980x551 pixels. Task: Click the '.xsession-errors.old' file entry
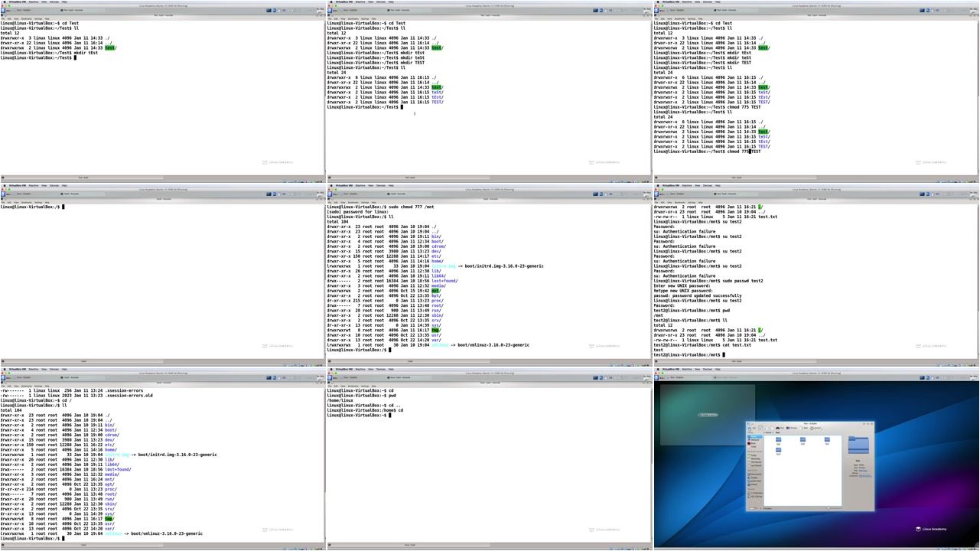(129, 396)
